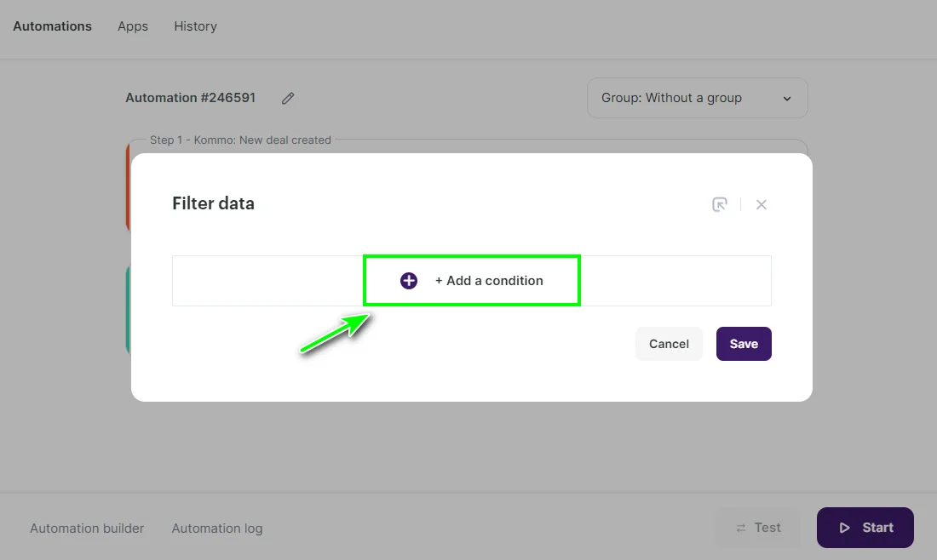Click the play icon inside the Start button
Viewport: 937px width, 560px height.
click(846, 528)
